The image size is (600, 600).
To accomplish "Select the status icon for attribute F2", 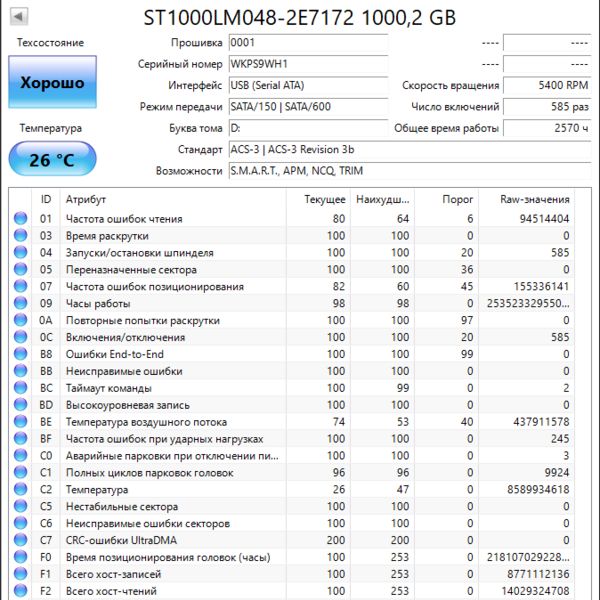I will point(20,590).
